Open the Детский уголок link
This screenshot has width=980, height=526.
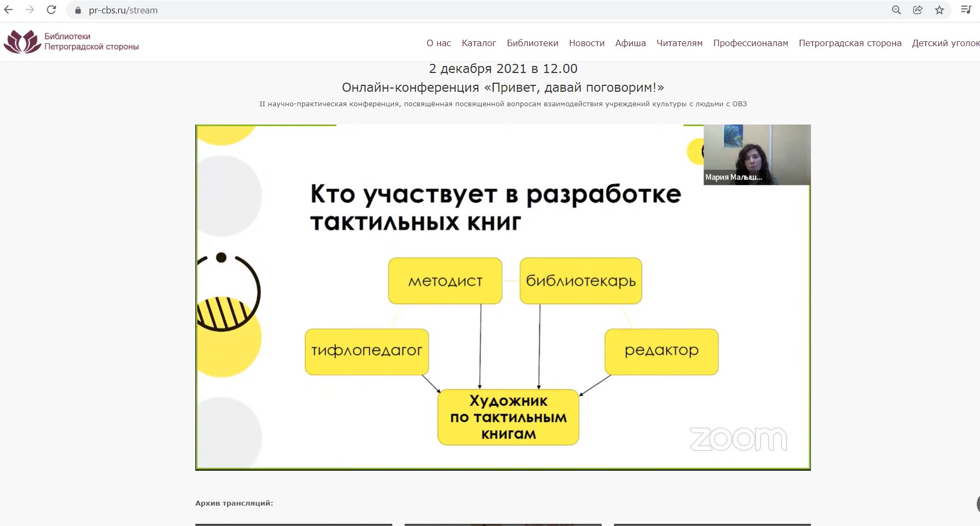945,43
